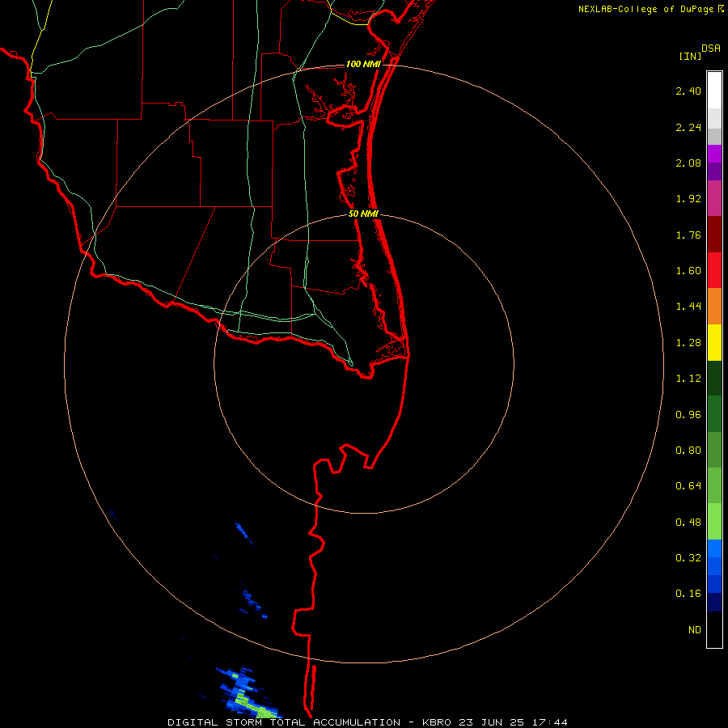Click the 0.80 legend value
Viewport: 728px width, 728px height.
point(688,451)
